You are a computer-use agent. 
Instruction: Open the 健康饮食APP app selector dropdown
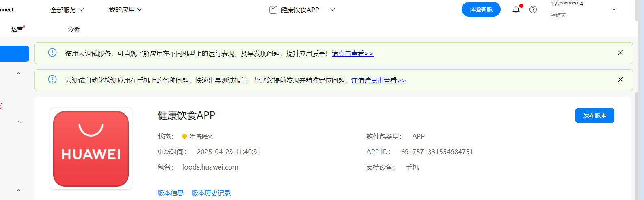332,9
